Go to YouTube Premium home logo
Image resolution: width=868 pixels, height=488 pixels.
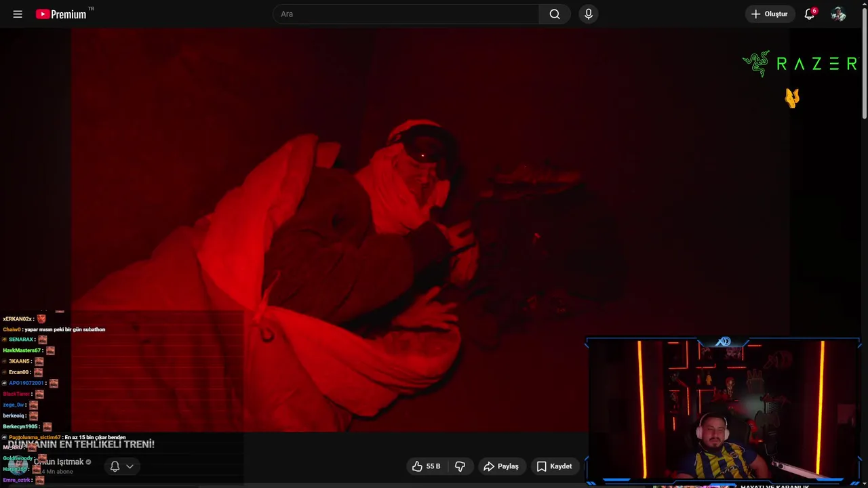click(x=61, y=14)
